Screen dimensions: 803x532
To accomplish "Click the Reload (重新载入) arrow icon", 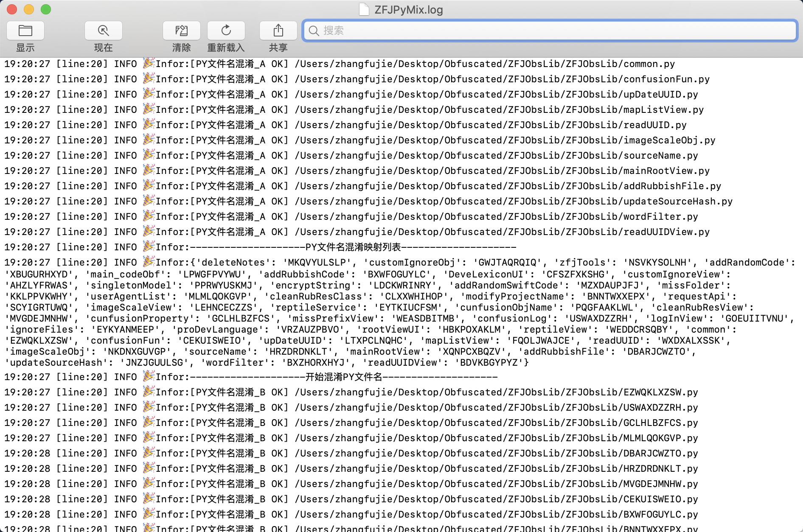I will pyautogui.click(x=226, y=31).
